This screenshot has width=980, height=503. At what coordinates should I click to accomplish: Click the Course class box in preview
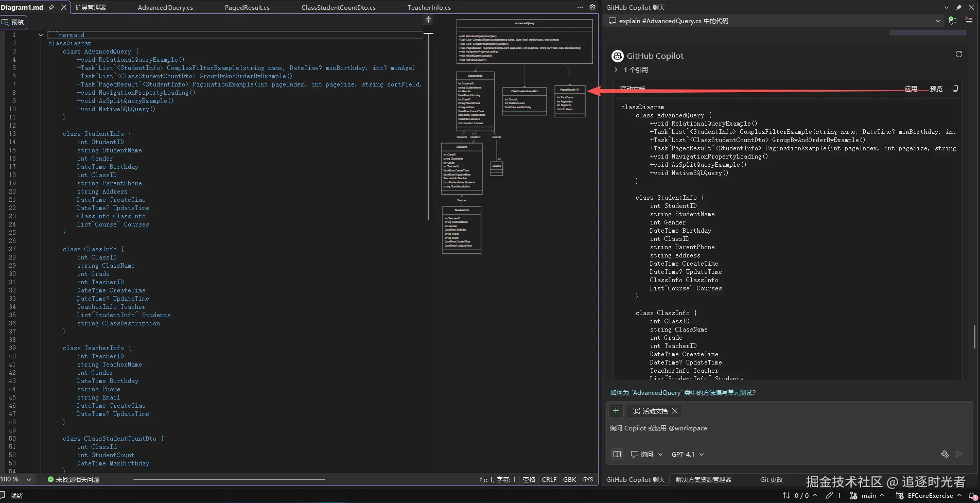pos(497,168)
